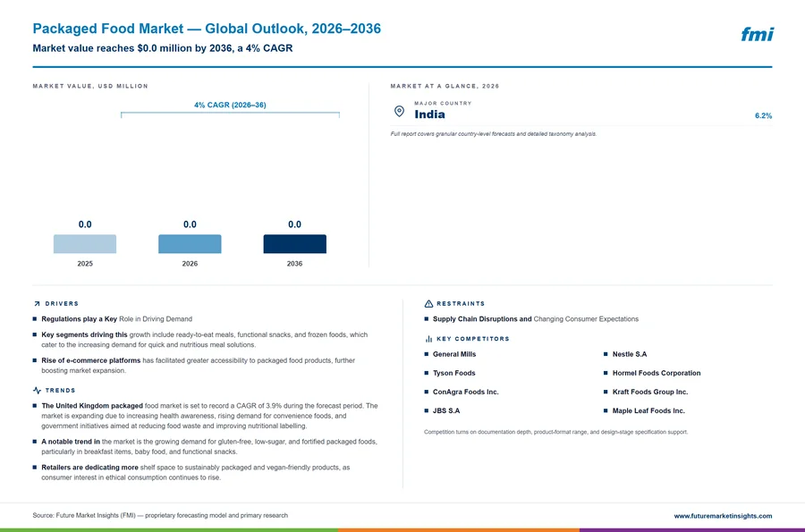Click 'A notable trend in' bullet
The width and height of the screenshot is (805, 532).
[x=209, y=446]
